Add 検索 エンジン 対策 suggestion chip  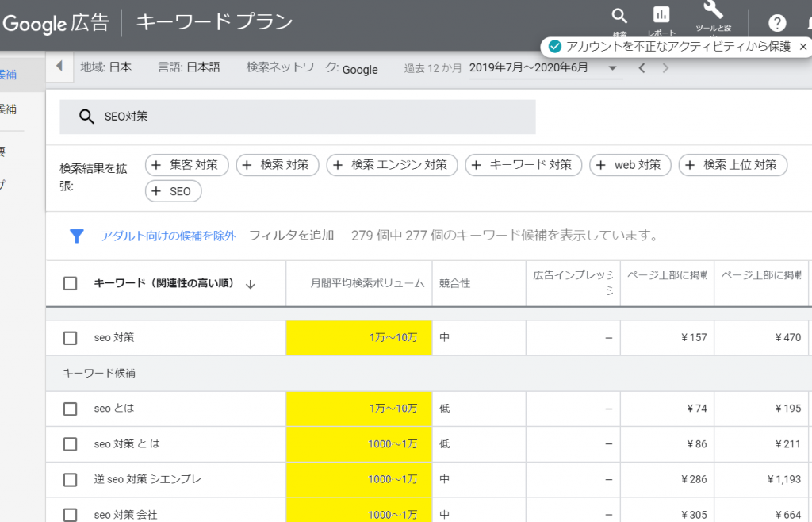coord(392,165)
